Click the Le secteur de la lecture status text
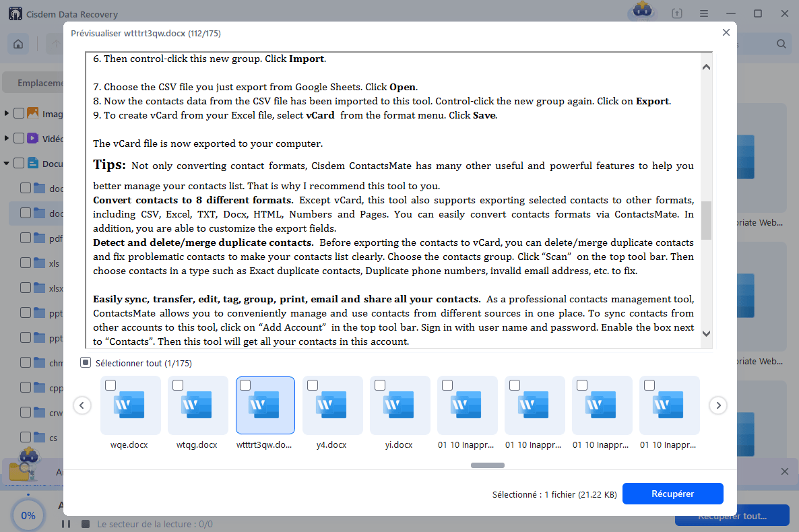Viewport: 799px width, 532px height. point(155,524)
